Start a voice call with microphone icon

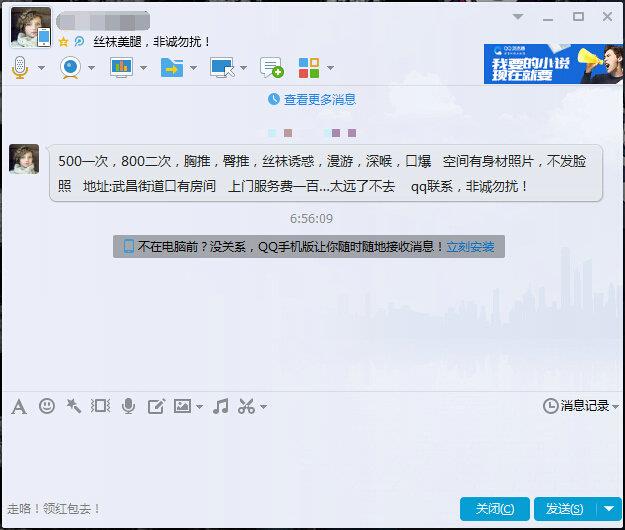[x=20, y=67]
